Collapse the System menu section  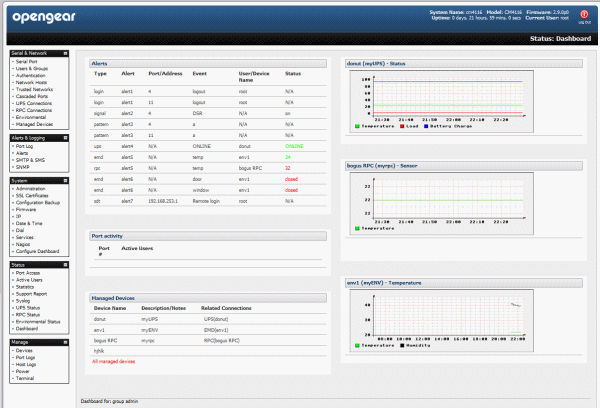tap(65, 181)
